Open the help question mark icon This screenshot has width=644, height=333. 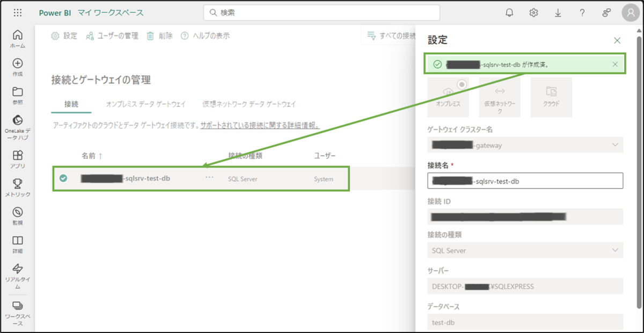[582, 13]
